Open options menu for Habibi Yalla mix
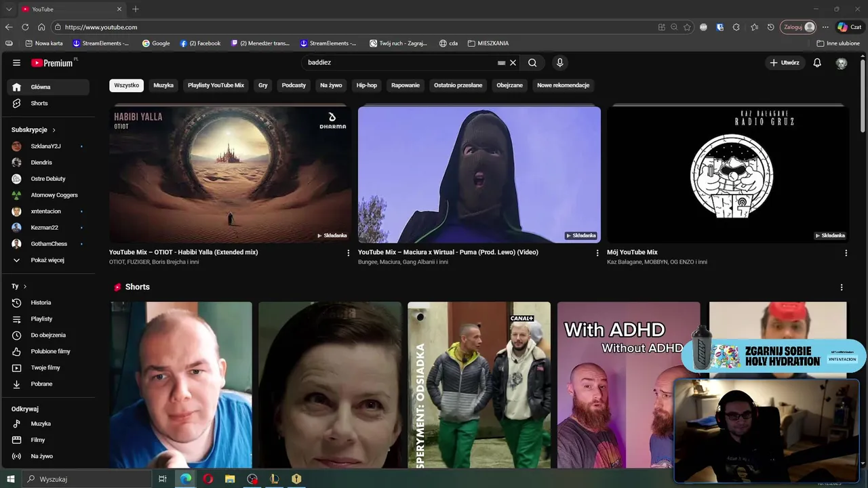The height and width of the screenshot is (488, 868). pyautogui.click(x=349, y=253)
